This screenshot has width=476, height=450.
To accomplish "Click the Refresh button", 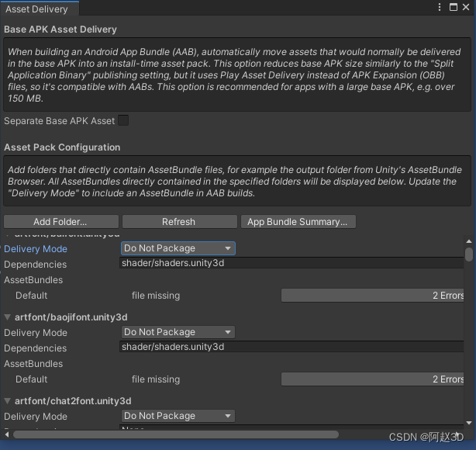I will [x=179, y=222].
